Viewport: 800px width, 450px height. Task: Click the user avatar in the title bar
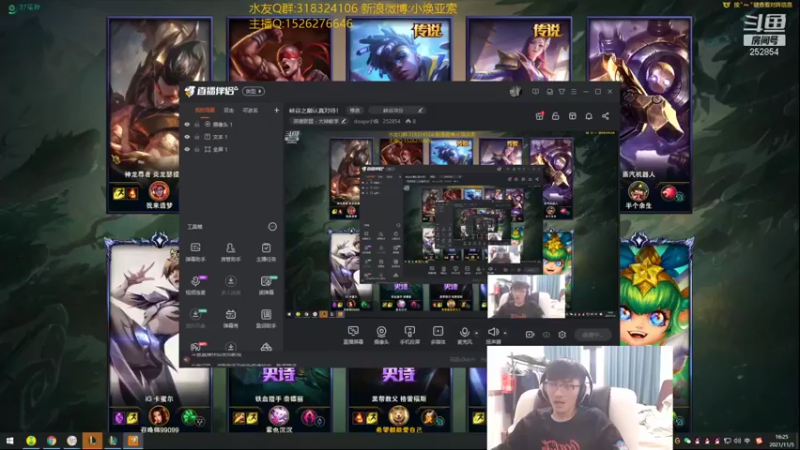515,91
